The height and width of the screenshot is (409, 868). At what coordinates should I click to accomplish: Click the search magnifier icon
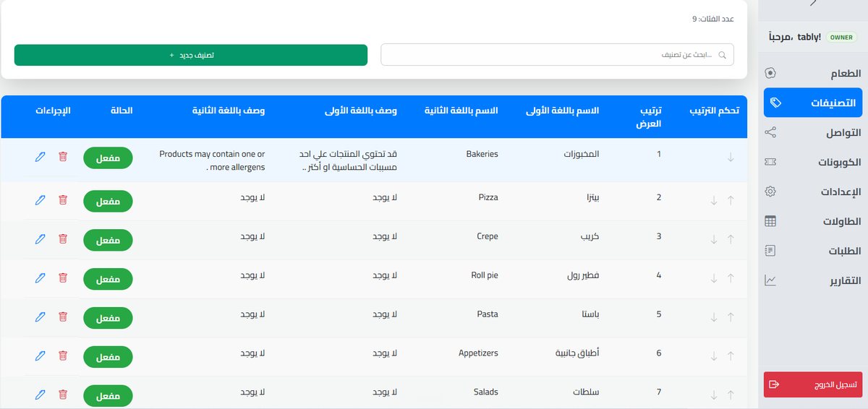point(722,55)
